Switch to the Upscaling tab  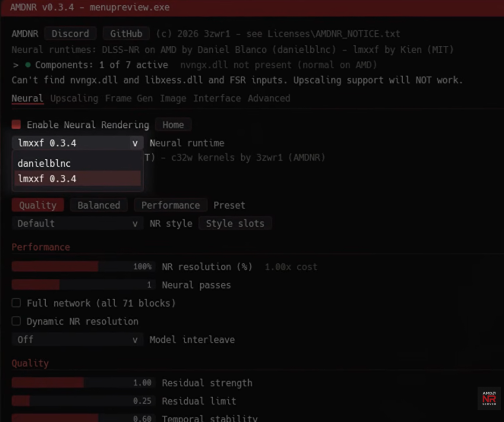click(x=74, y=98)
